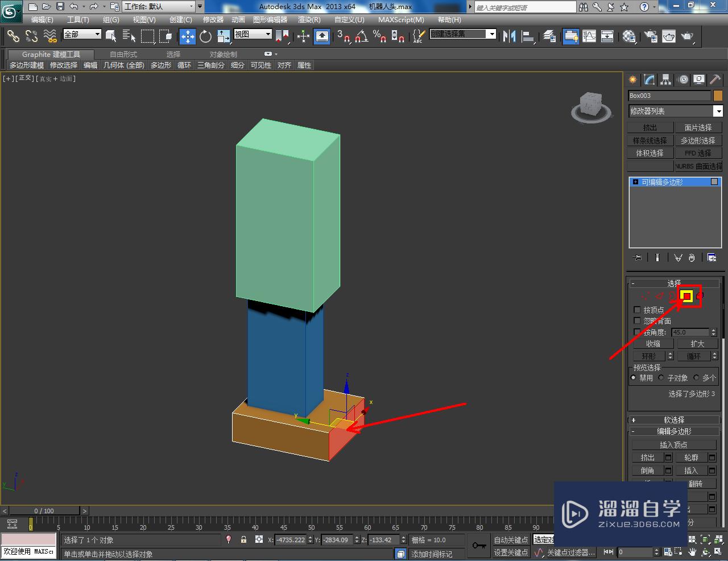The width and height of the screenshot is (728, 561).
Task: Toggle Angle Snap
Action: (361, 36)
